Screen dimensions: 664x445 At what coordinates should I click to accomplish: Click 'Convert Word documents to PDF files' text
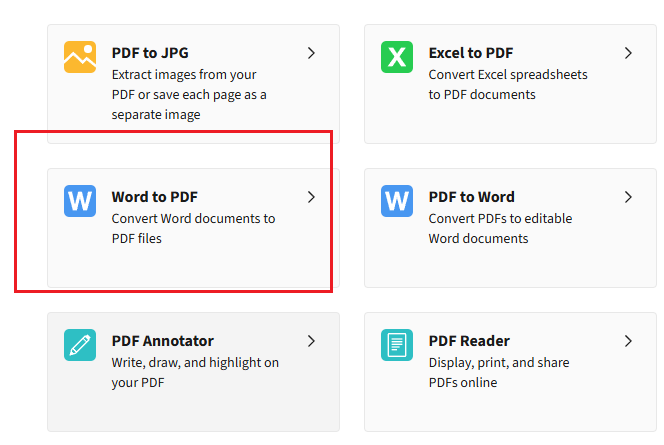click(x=193, y=228)
